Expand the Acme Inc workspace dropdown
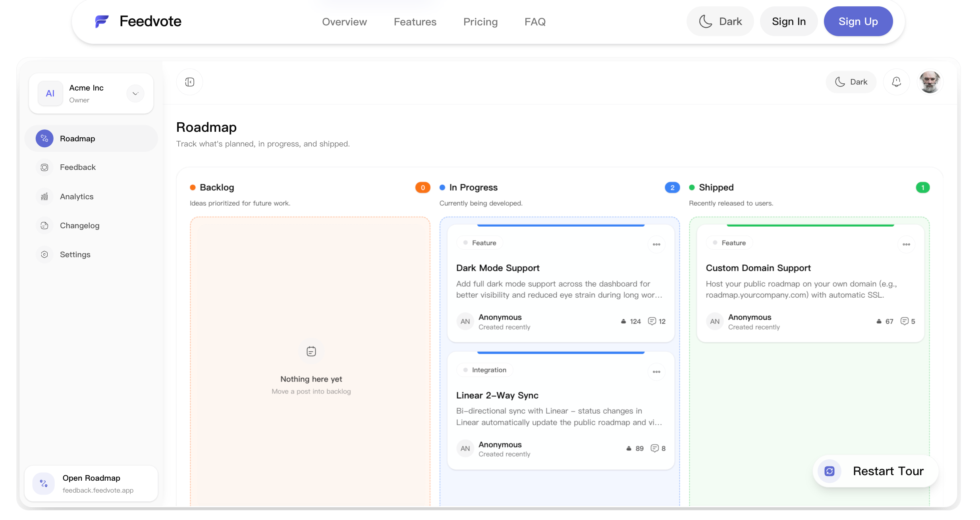The width and height of the screenshot is (980, 520). (x=135, y=94)
